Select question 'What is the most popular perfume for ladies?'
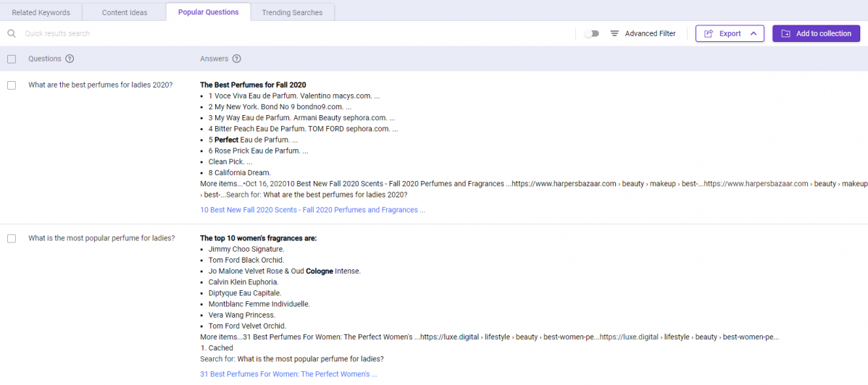 [x=102, y=238]
